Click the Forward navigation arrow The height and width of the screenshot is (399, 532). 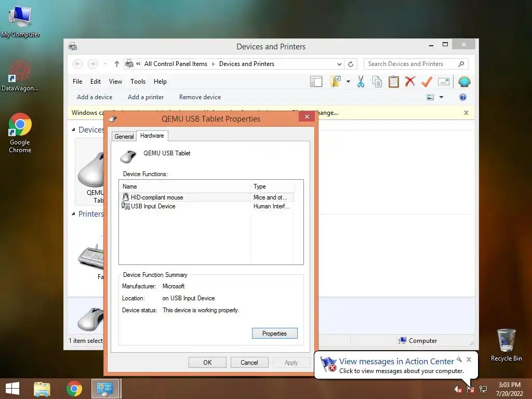pyautogui.click(x=92, y=64)
